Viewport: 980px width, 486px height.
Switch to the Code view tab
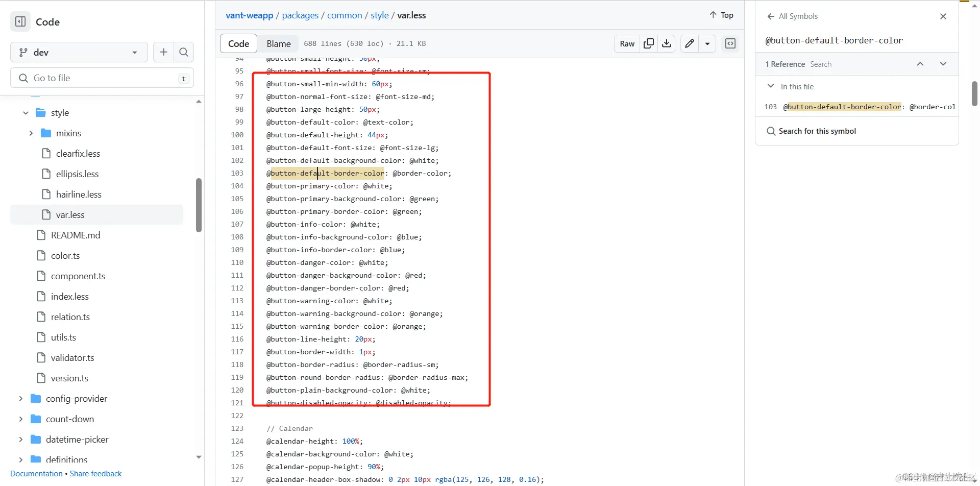click(238, 44)
